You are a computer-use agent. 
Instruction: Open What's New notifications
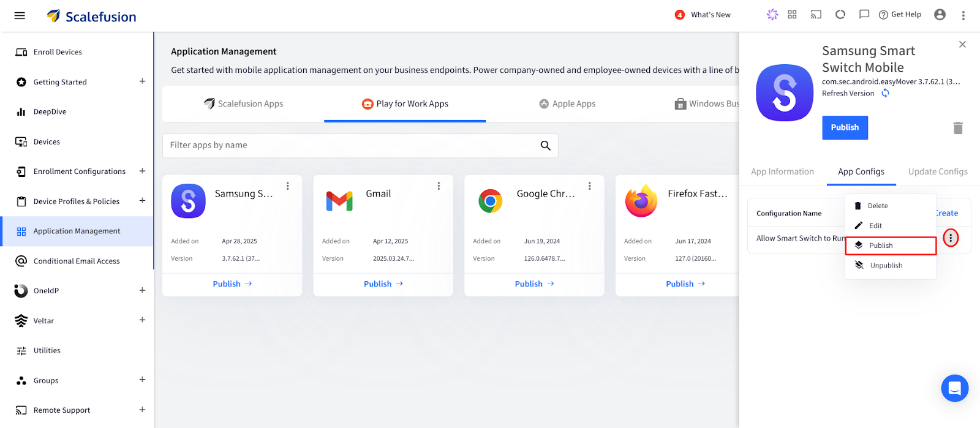[x=703, y=15]
